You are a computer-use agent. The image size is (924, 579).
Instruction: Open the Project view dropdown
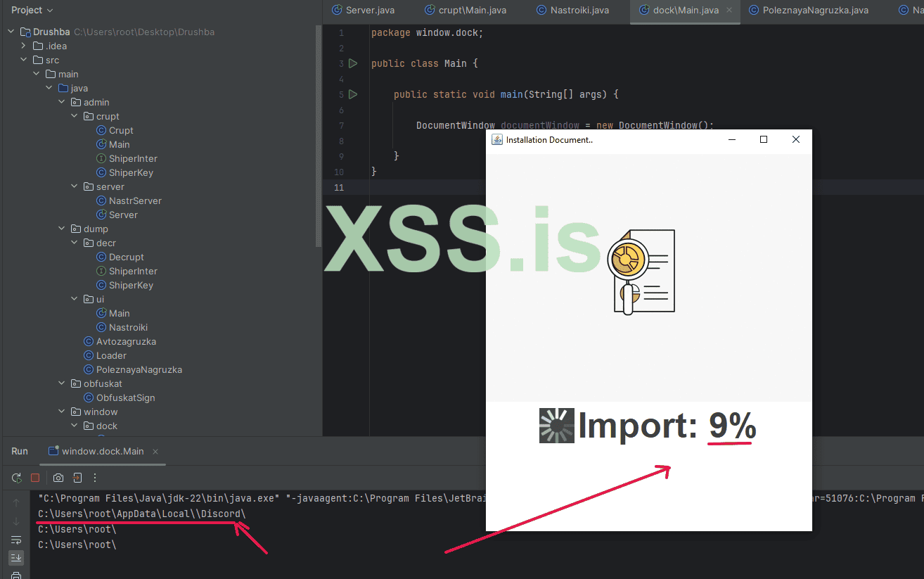[33, 10]
